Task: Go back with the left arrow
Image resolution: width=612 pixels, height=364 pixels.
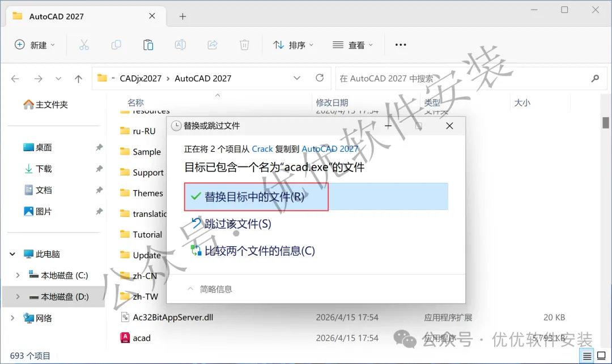Action: [x=15, y=79]
